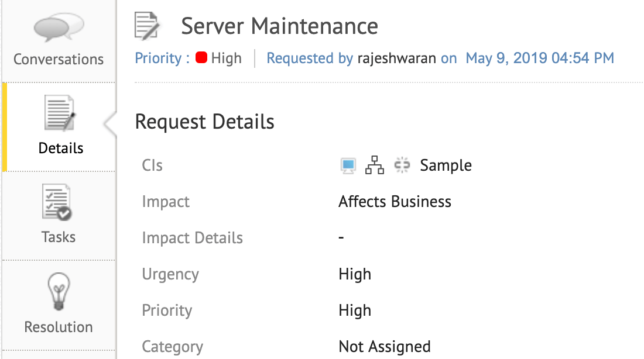The height and width of the screenshot is (359, 644).
Task: Click the Resolution lightbulb icon
Action: pos(59,291)
